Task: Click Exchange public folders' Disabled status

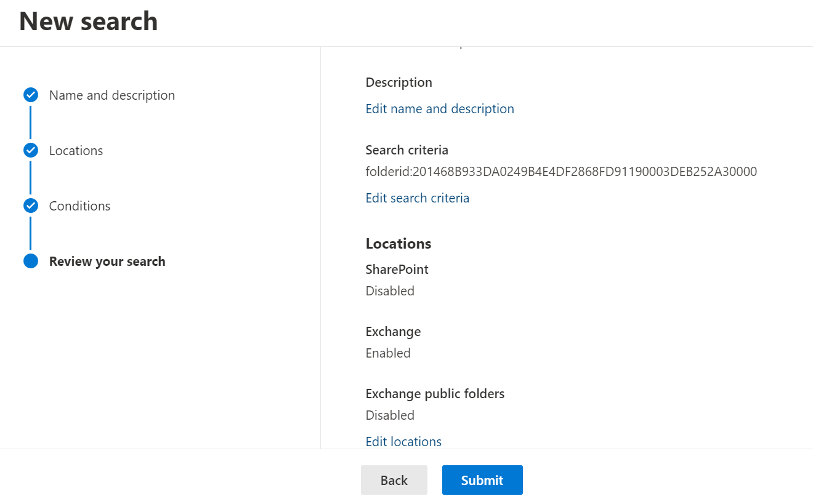Action: tap(389, 415)
